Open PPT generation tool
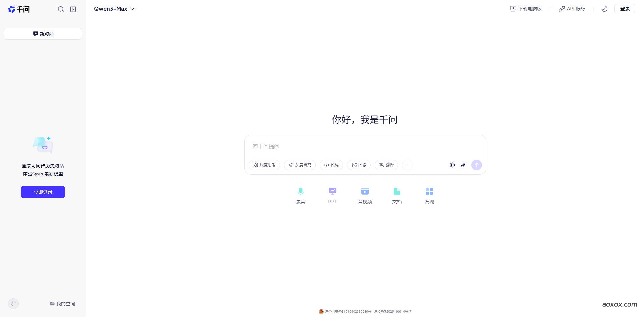 point(333,196)
